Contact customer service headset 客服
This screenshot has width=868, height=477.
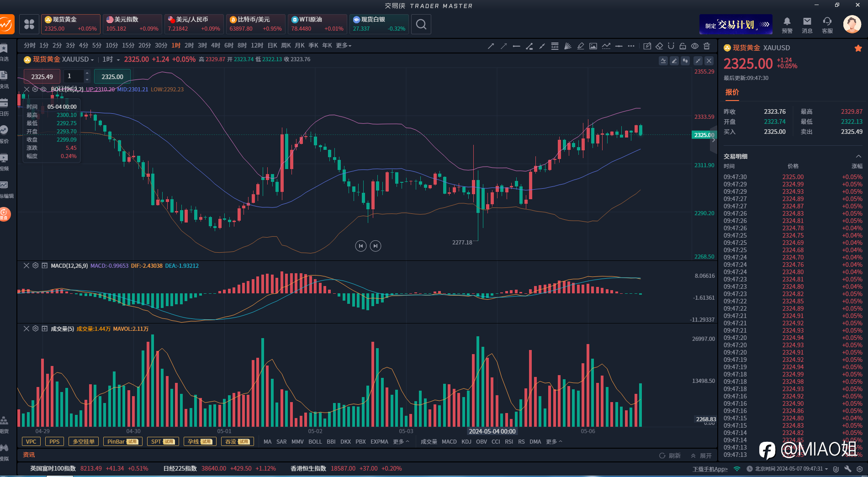(827, 25)
